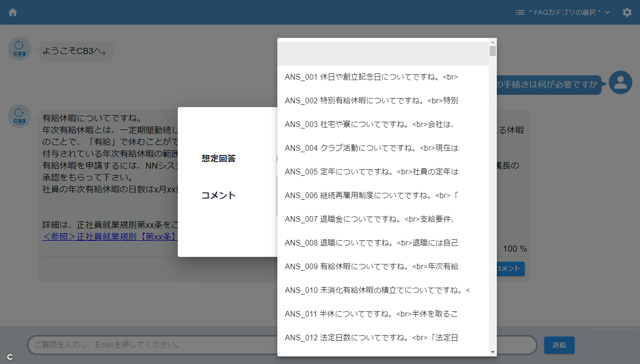Click the dropdown list scroll down arrow
The width and height of the screenshot is (640, 364).
point(493,352)
